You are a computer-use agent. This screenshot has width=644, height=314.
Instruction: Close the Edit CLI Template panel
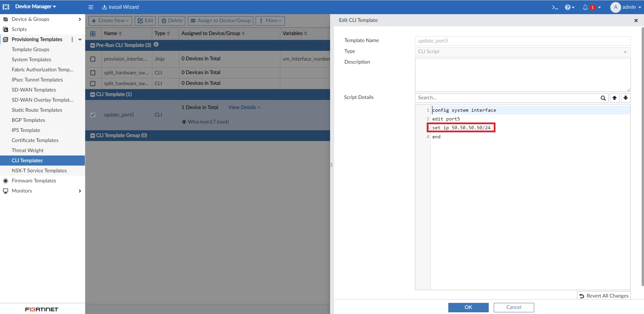coord(636,21)
